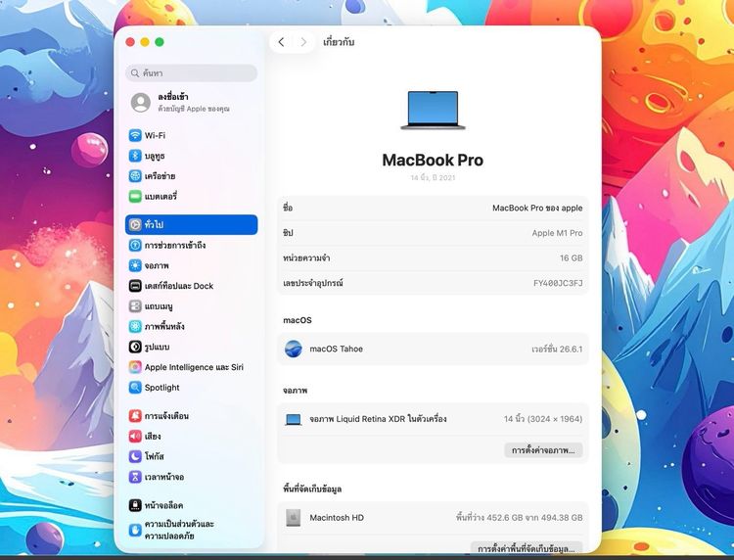Screen dimensions: 734x560
Task: Click the yellow minimize window button
Action: click(145, 42)
